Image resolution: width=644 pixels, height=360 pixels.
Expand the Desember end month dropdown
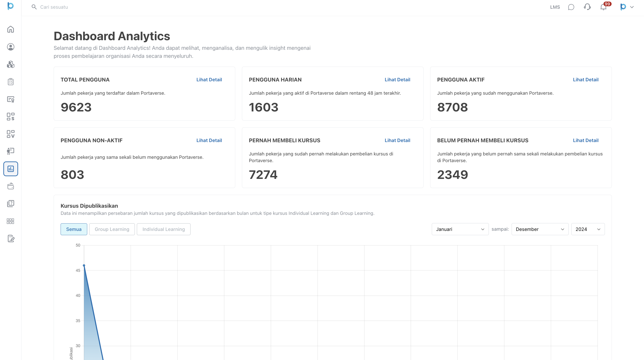pos(540,229)
